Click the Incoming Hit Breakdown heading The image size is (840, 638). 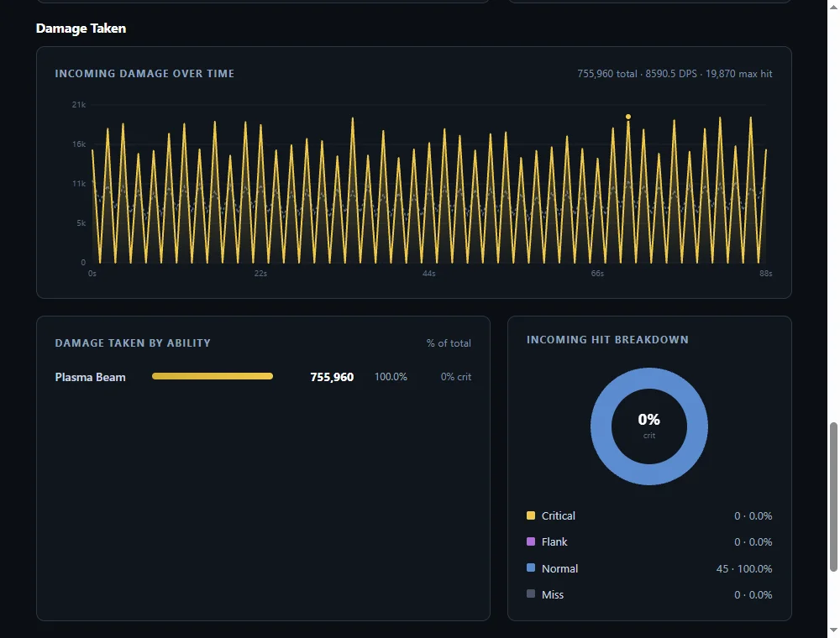pos(607,340)
